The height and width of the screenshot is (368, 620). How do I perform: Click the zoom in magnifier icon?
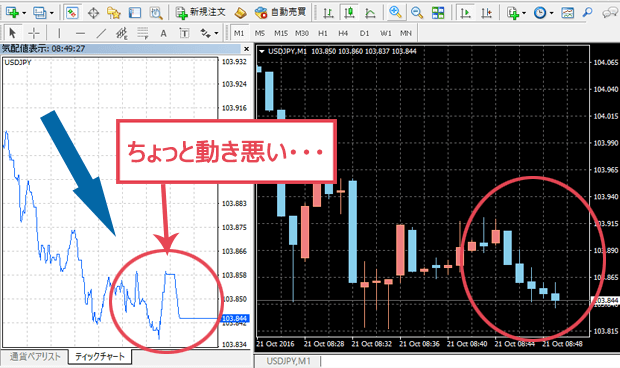[x=395, y=12]
